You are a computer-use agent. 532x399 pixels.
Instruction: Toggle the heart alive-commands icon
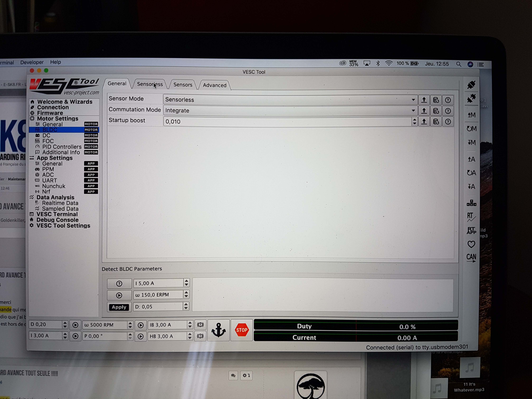click(x=471, y=244)
